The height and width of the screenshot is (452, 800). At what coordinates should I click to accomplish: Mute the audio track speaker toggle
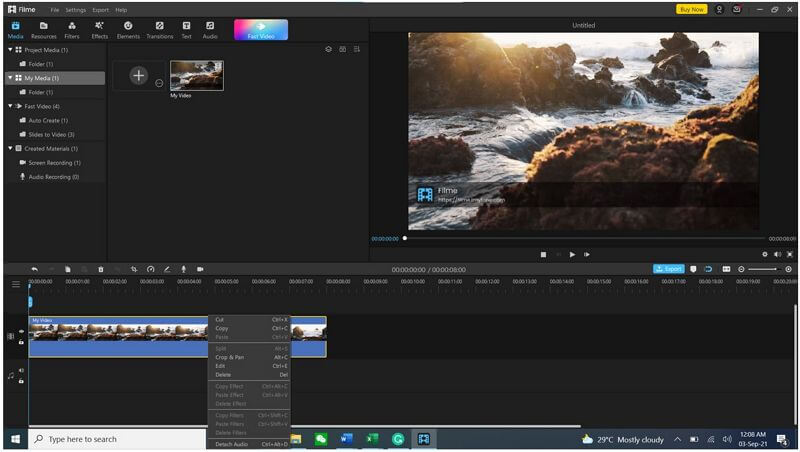pyautogui.click(x=21, y=370)
